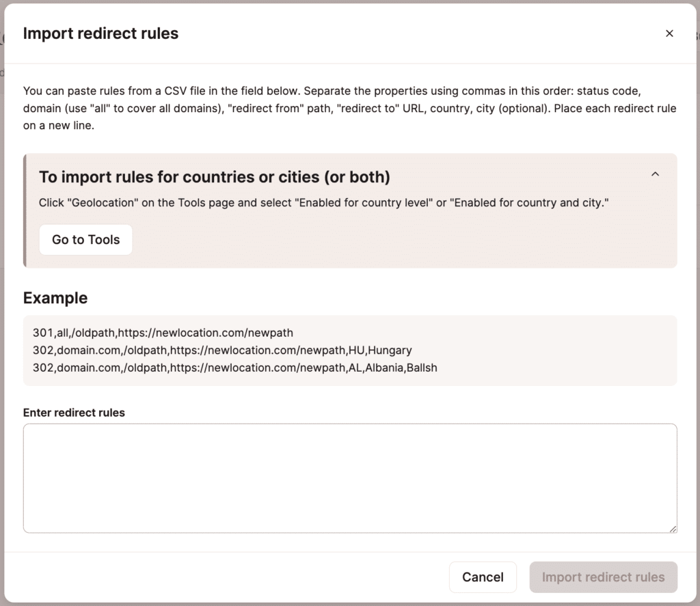Viewport: 700px width, 606px height.
Task: Select the Hungary example redirect rule
Action: pos(222,350)
